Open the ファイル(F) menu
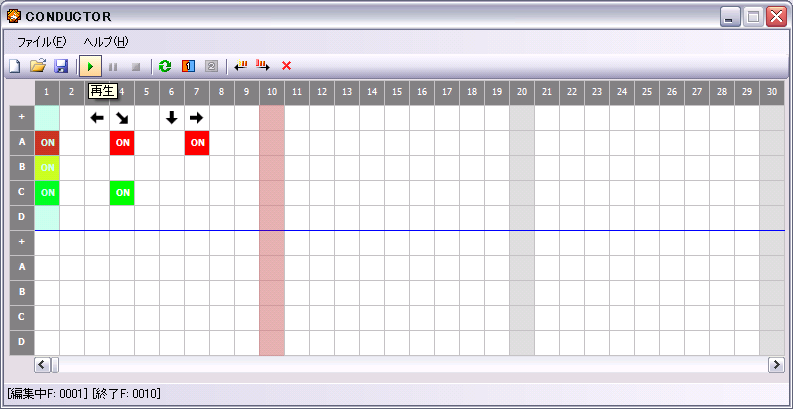 point(41,41)
